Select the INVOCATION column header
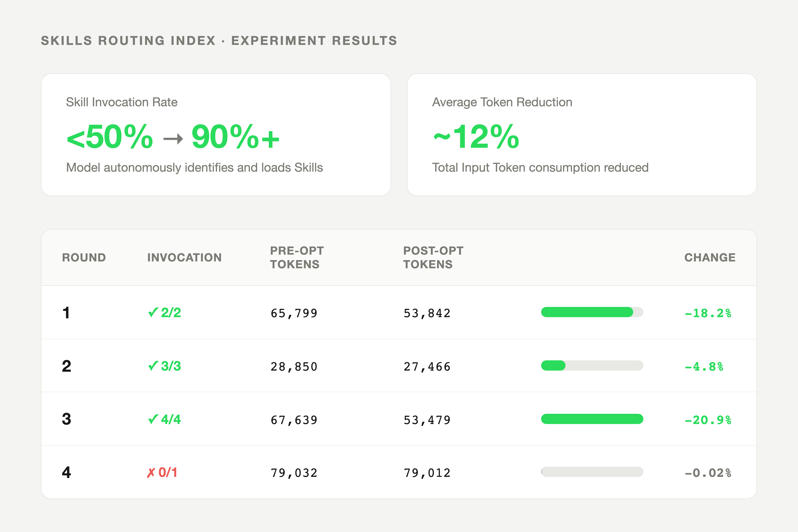This screenshot has height=532, width=798. tap(184, 257)
